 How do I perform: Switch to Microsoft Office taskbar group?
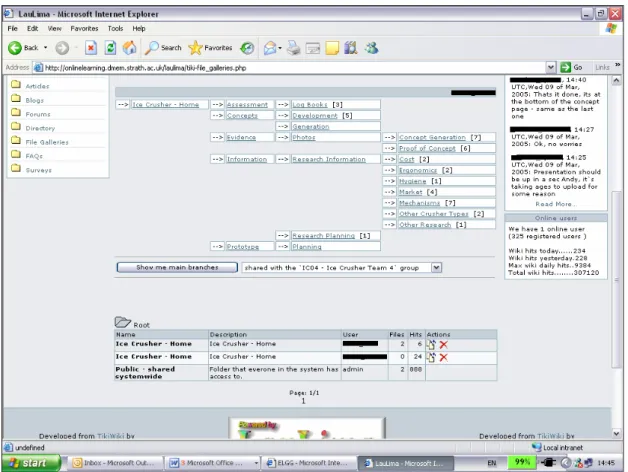coord(213,463)
